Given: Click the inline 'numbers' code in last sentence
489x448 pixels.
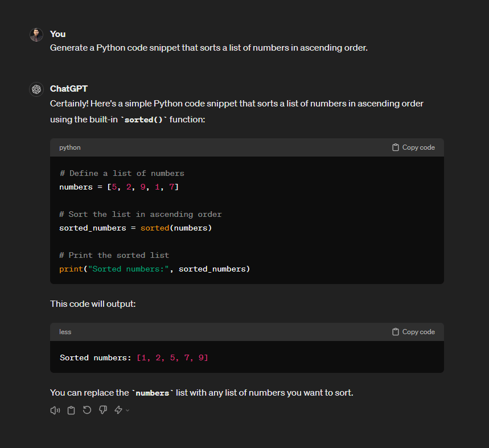Looking at the screenshot, I should [152, 393].
